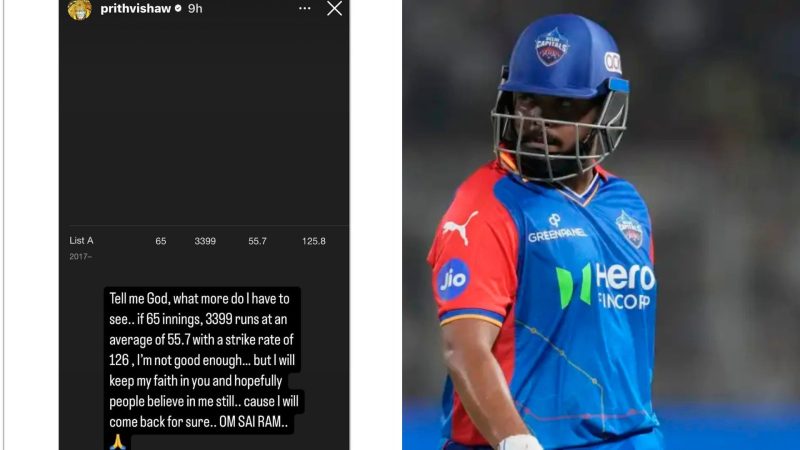
Task: Click the 125.8 strike rate value
Action: point(313,241)
